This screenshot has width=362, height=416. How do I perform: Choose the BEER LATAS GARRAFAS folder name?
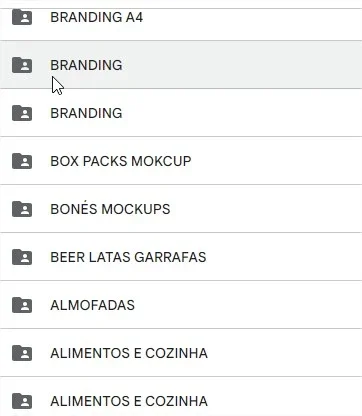(128, 257)
